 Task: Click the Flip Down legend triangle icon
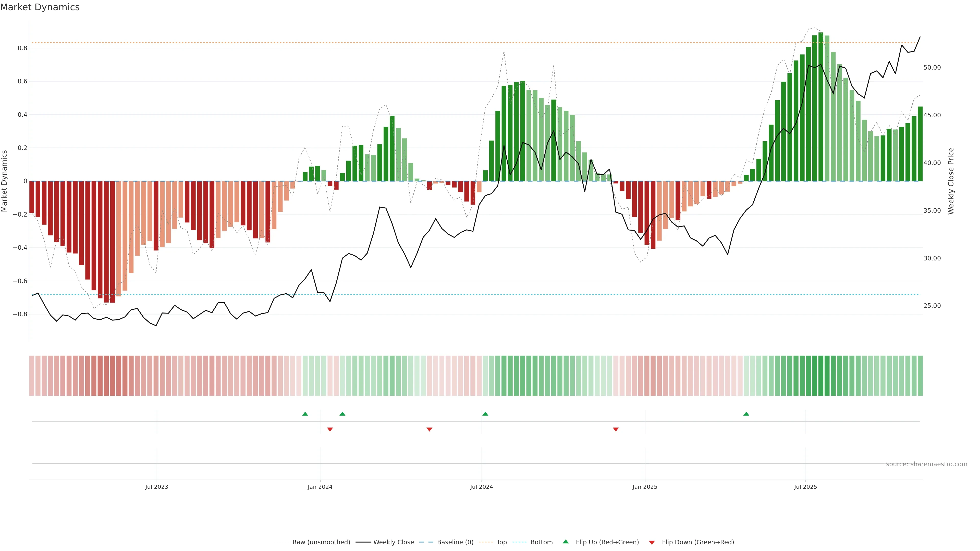click(x=652, y=543)
